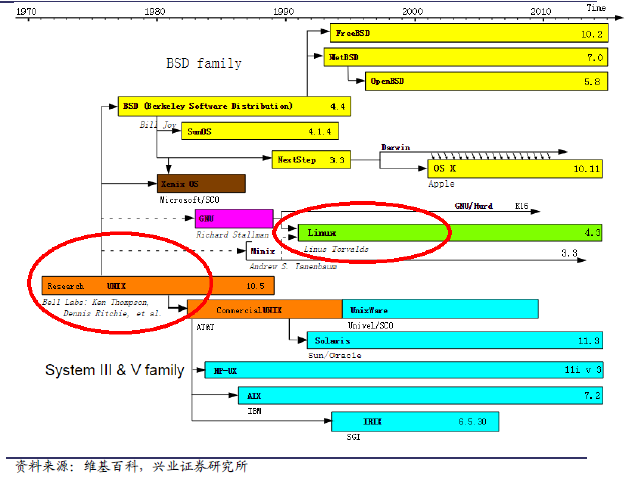
Task: Click the HP-UX version '11i v 3'
Action: click(583, 370)
